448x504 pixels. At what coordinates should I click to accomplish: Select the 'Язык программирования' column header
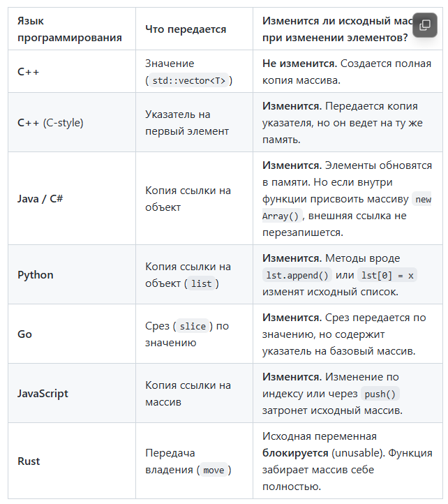coord(69,29)
